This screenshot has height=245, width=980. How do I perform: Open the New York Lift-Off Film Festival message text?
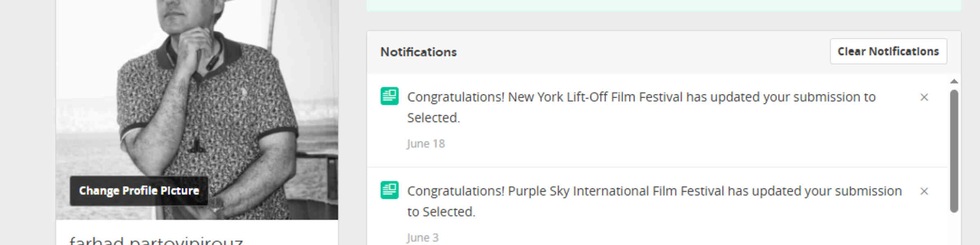641,107
